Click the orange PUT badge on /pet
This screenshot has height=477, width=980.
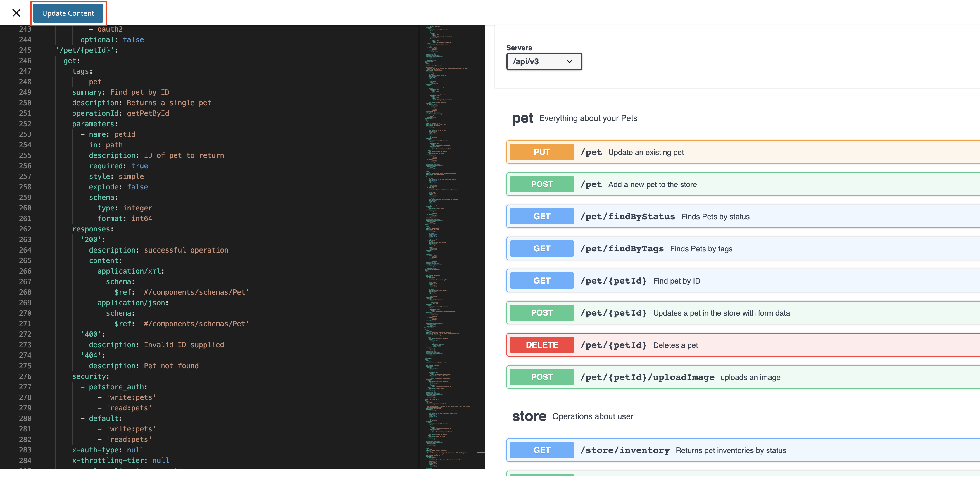tap(541, 152)
